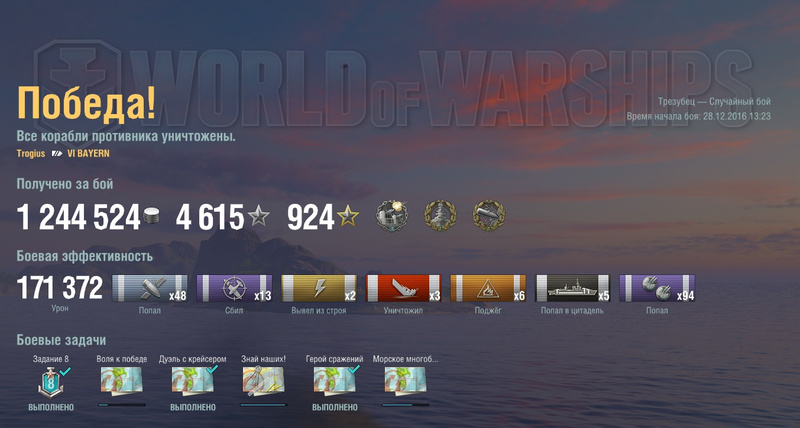Click the player name Trogius
Viewport: 800px width, 428px height.
click(31, 154)
